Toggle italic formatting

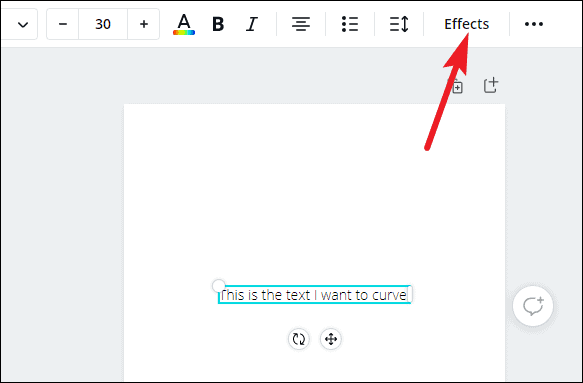click(252, 25)
